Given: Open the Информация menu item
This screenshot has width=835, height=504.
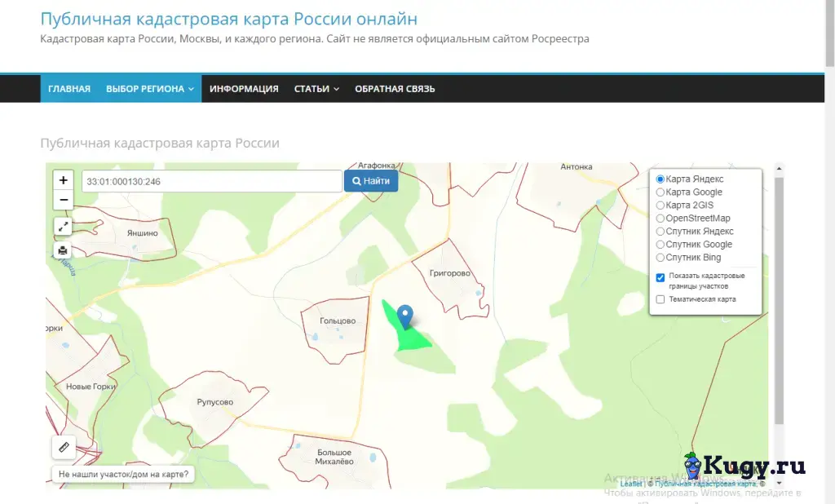Looking at the screenshot, I should pyautogui.click(x=244, y=89).
